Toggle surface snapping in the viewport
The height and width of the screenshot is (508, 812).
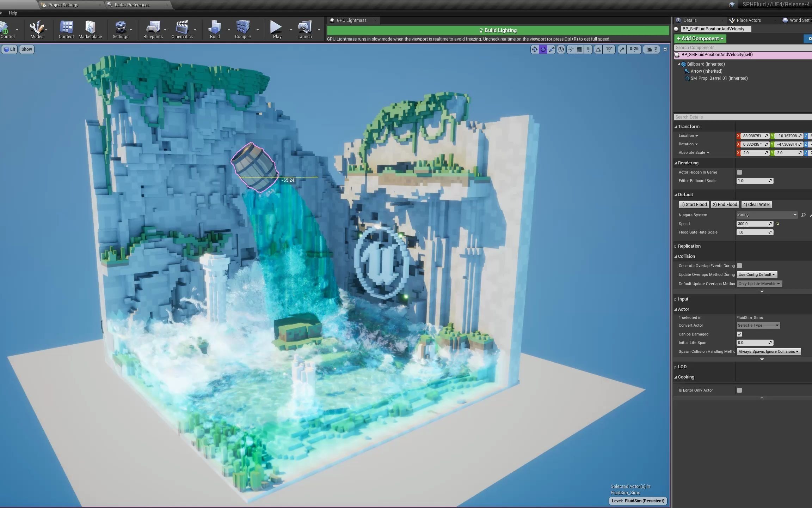point(570,49)
